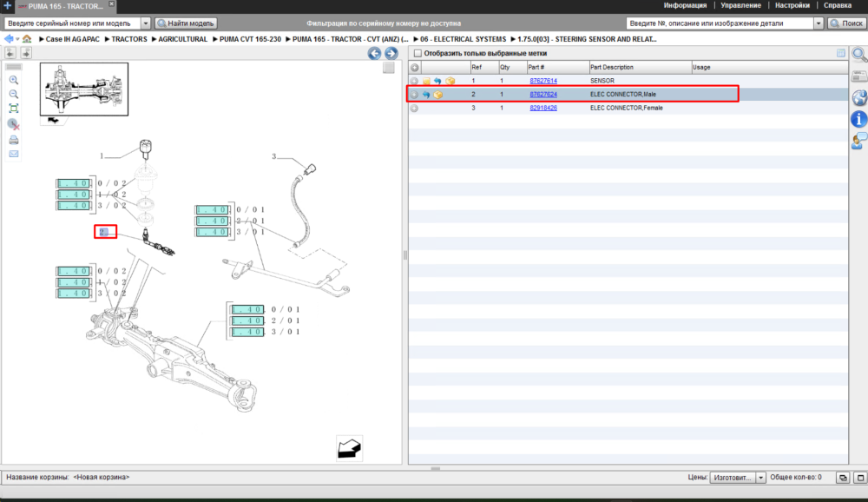Open a new tab with the plus icon

pyautogui.click(x=7, y=5)
